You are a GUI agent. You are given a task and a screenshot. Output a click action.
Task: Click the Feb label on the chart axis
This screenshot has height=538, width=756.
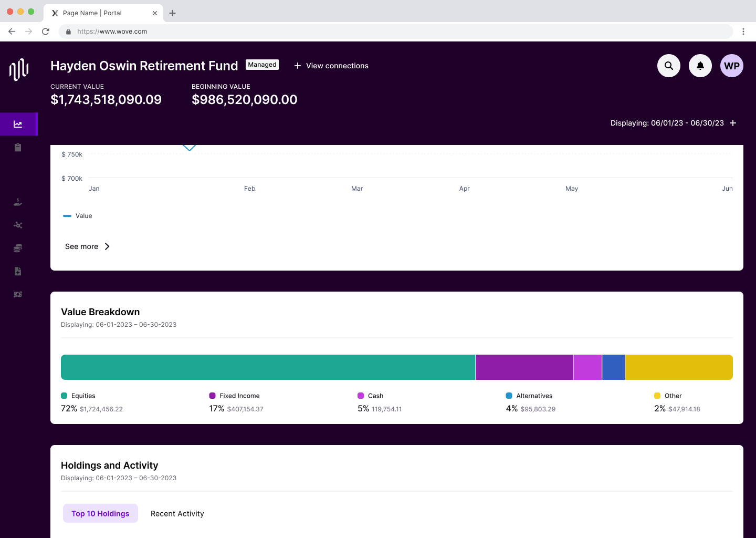(249, 189)
